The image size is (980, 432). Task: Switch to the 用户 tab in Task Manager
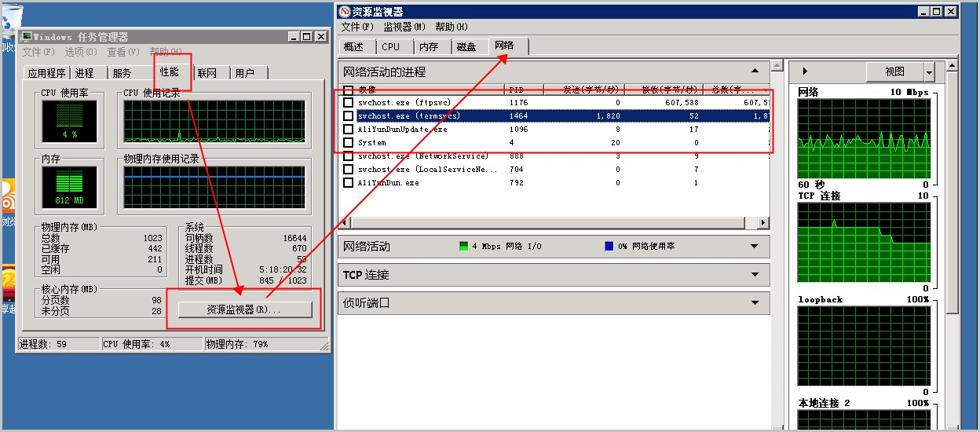[x=245, y=72]
